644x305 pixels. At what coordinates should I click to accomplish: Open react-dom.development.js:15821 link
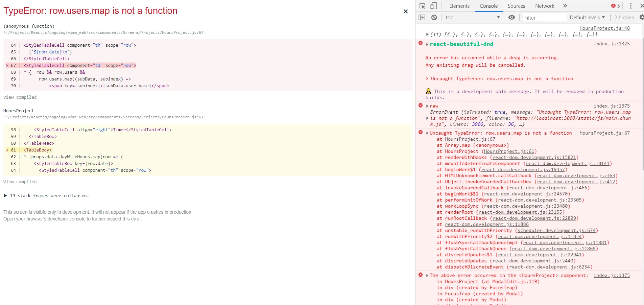534,157
